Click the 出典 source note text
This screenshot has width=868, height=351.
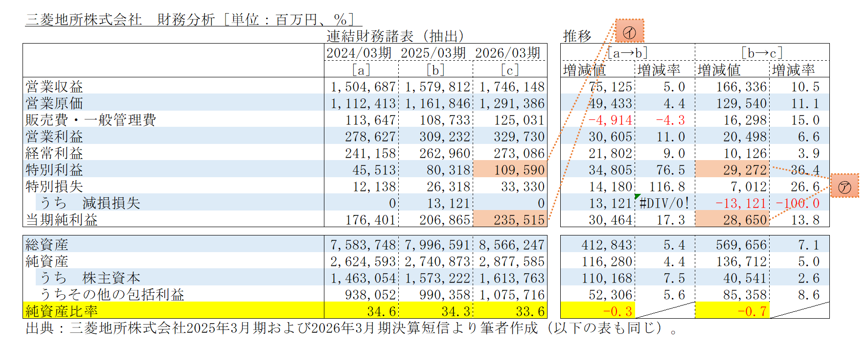click(x=352, y=328)
